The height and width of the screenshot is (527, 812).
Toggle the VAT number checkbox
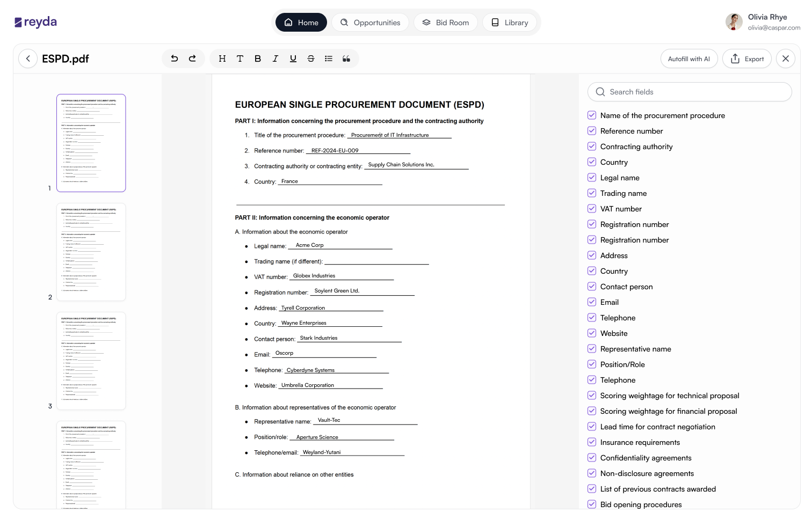coord(592,209)
